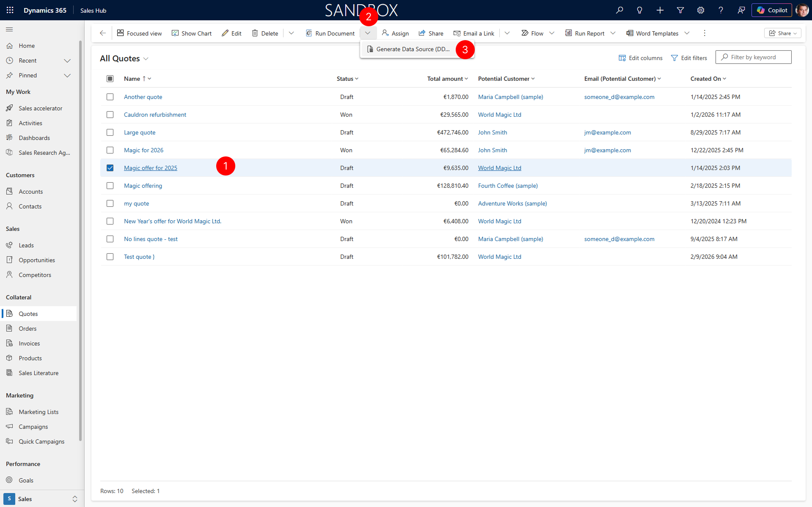Open advanced find funnel icon in header
812x507 pixels.
680,10
